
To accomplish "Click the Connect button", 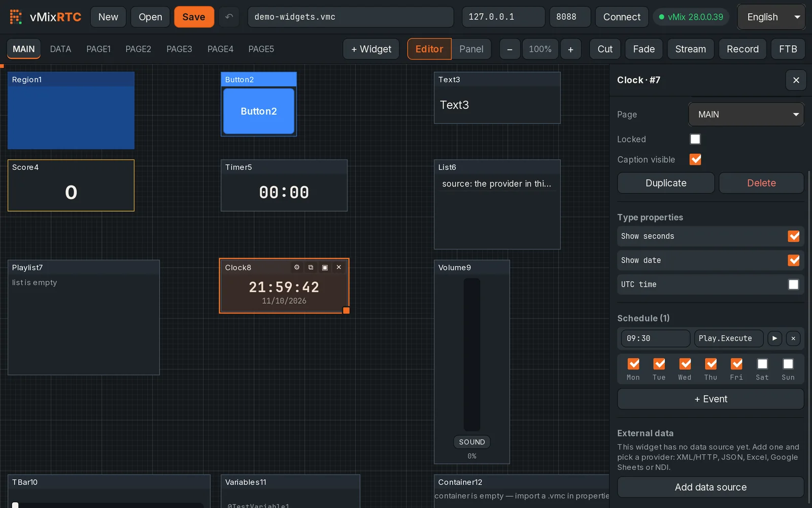I will [x=622, y=17].
